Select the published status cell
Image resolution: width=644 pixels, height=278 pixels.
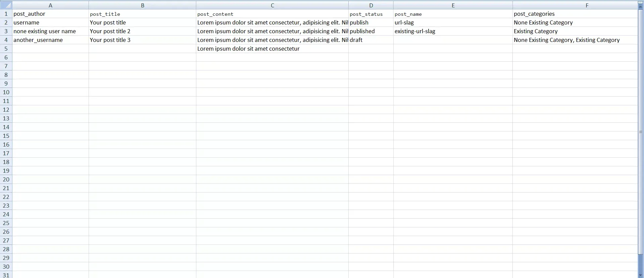pos(371,31)
